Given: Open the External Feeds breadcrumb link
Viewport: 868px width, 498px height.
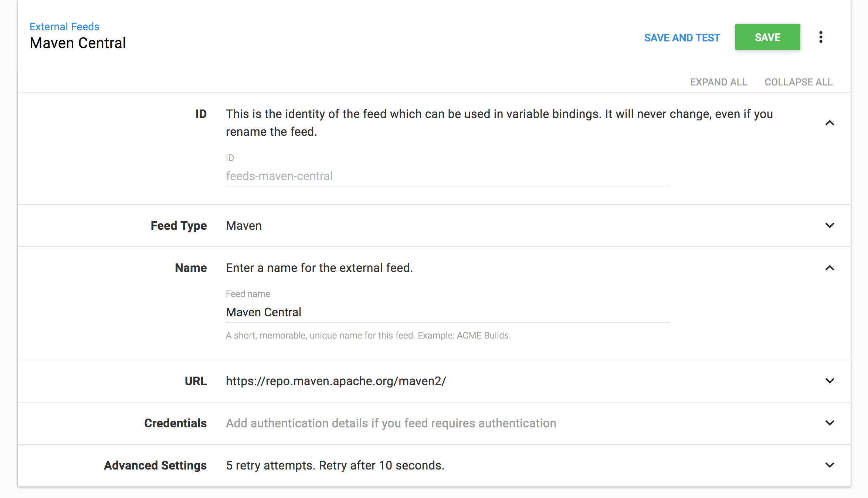Looking at the screenshot, I should coord(64,26).
